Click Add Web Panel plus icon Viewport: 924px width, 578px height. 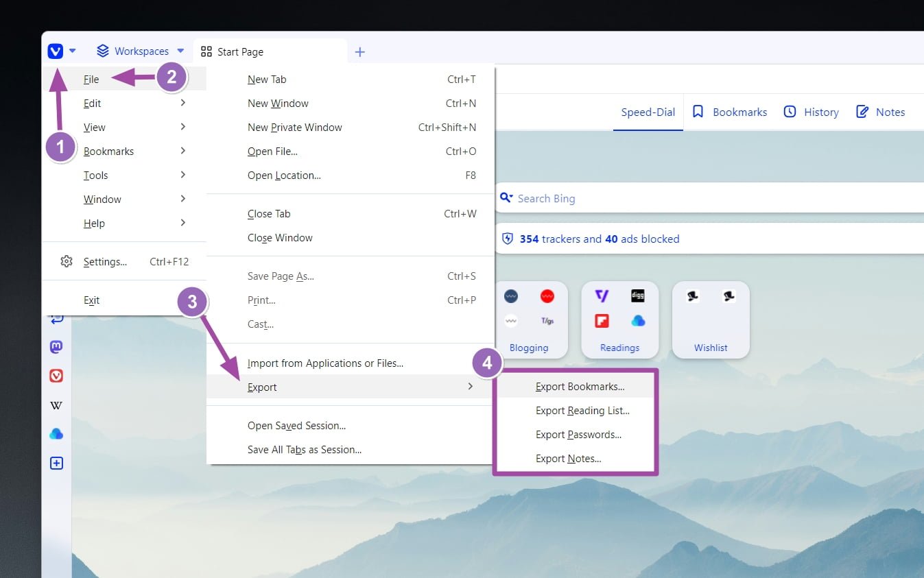coord(56,463)
